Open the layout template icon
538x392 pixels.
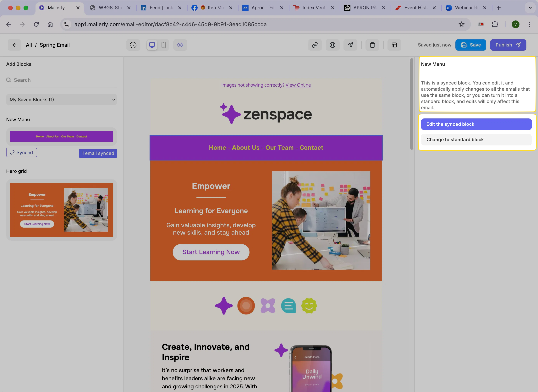[x=394, y=45]
